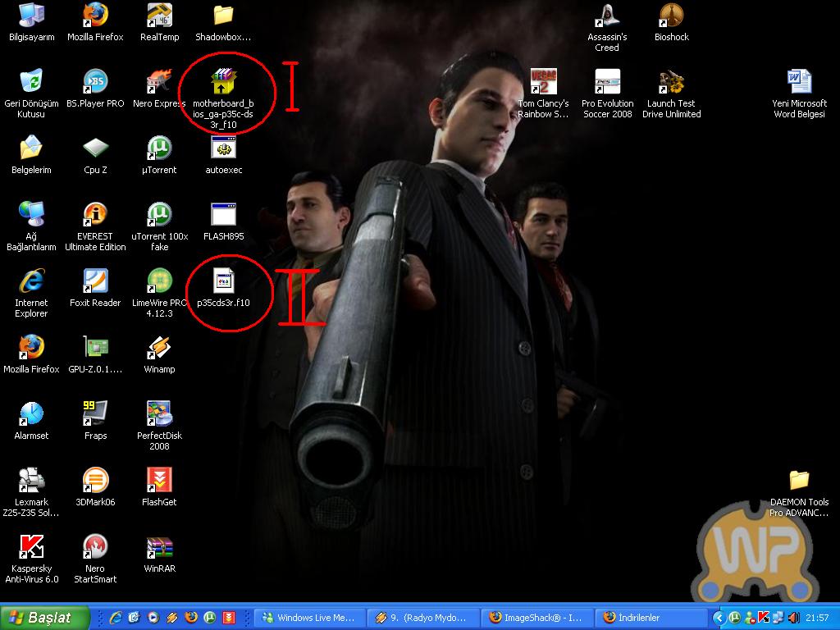The height and width of the screenshot is (630, 840).
Task: Open Messenger status tray icon
Action: click(750, 618)
